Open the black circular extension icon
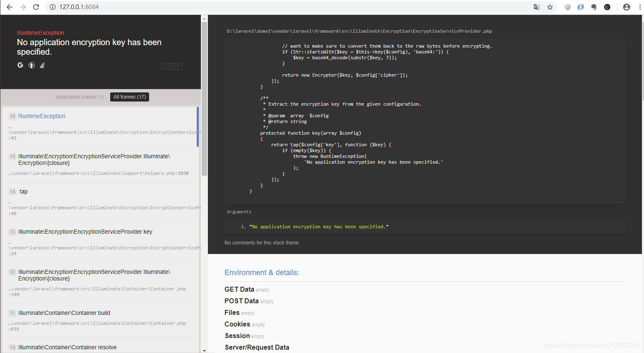 pyautogui.click(x=607, y=7)
